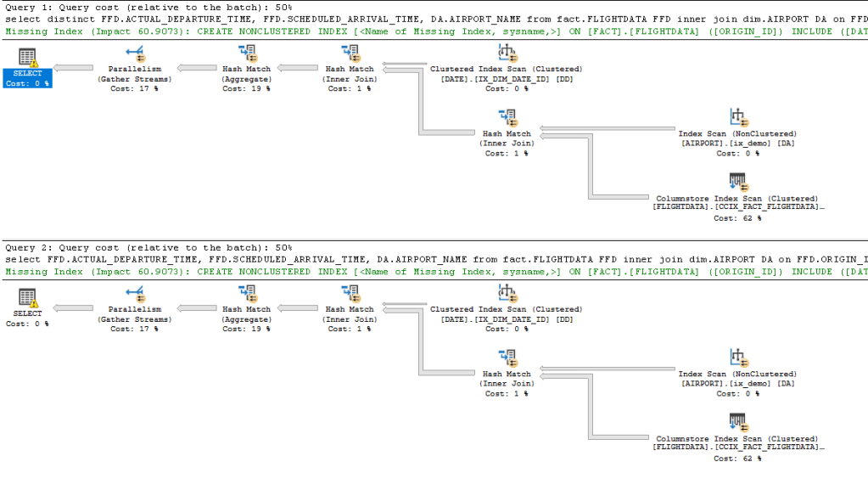Screen dimensions: 868x490
Task: Click the FLIGHTDATA Columnstore Index Scan in Query 2
Action: [x=737, y=422]
